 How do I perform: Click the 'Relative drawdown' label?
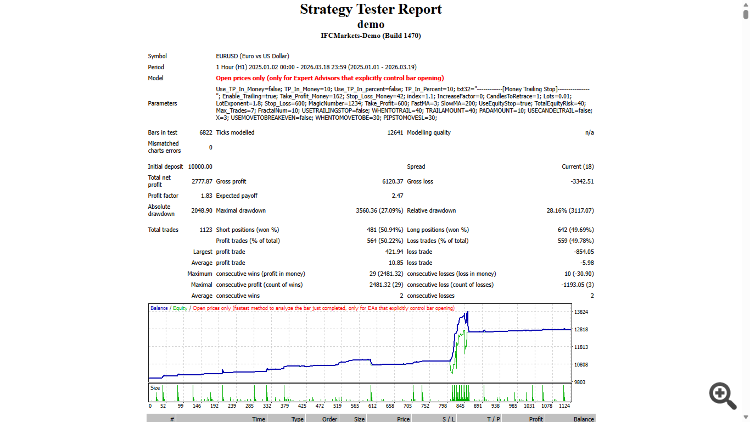(431, 211)
